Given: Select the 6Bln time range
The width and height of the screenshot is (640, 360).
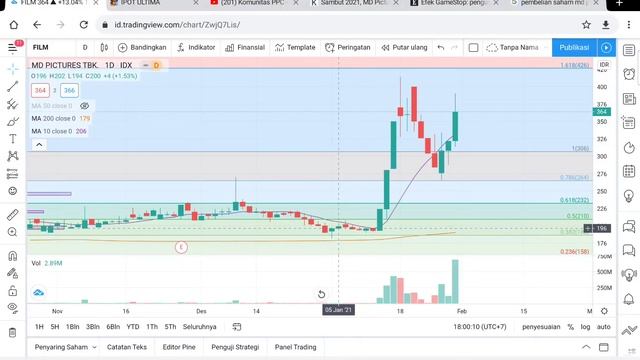Looking at the screenshot, I should [x=113, y=327].
